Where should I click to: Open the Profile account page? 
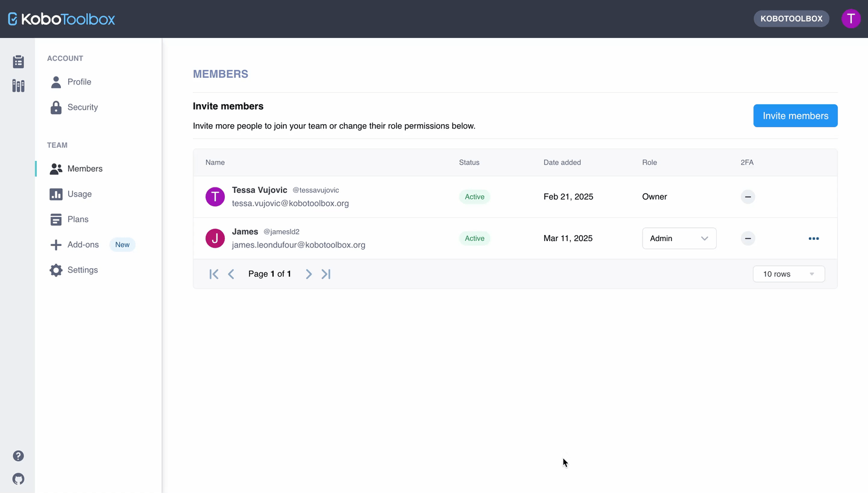(79, 82)
